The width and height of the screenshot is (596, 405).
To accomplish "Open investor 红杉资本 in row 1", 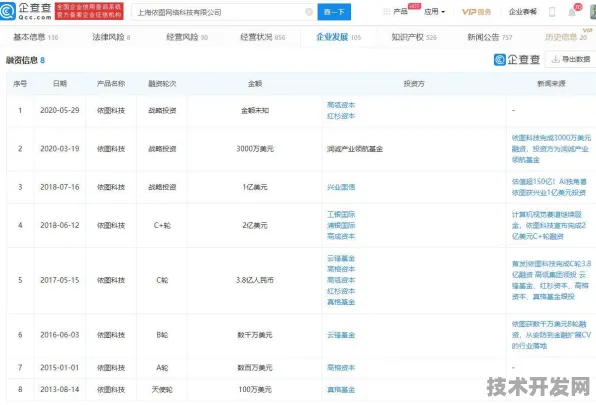I will [341, 116].
